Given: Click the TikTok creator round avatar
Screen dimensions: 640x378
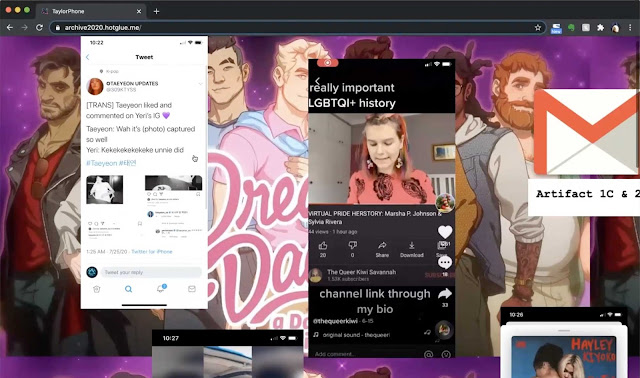Looking at the screenshot, I should [445, 202].
